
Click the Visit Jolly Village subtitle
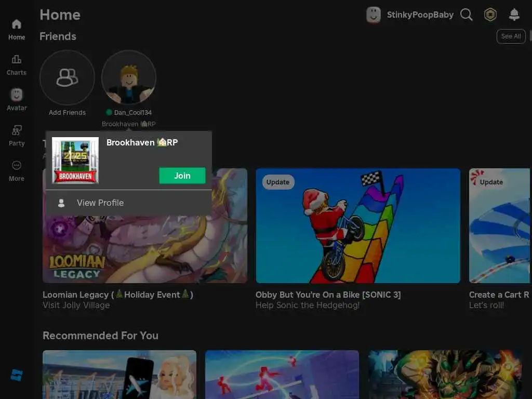(76, 305)
